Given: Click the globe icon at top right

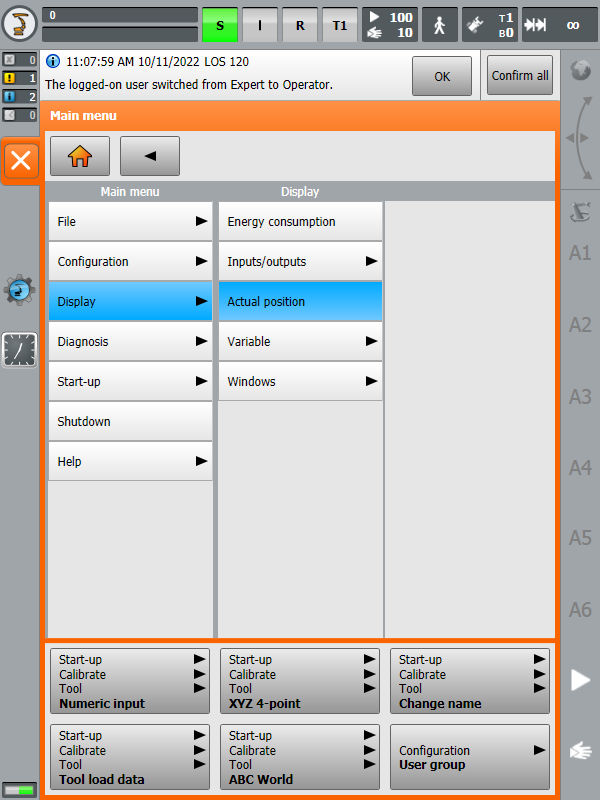Looking at the screenshot, I should tap(579, 72).
